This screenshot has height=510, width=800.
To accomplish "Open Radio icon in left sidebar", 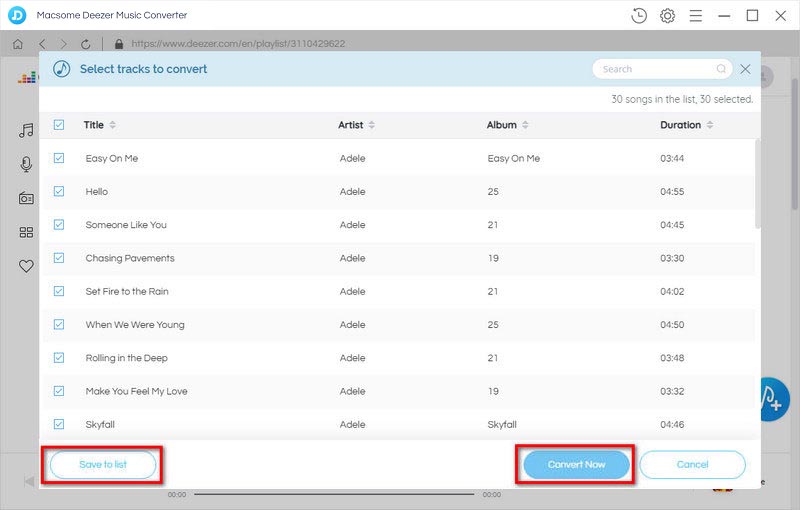I will click(26, 197).
